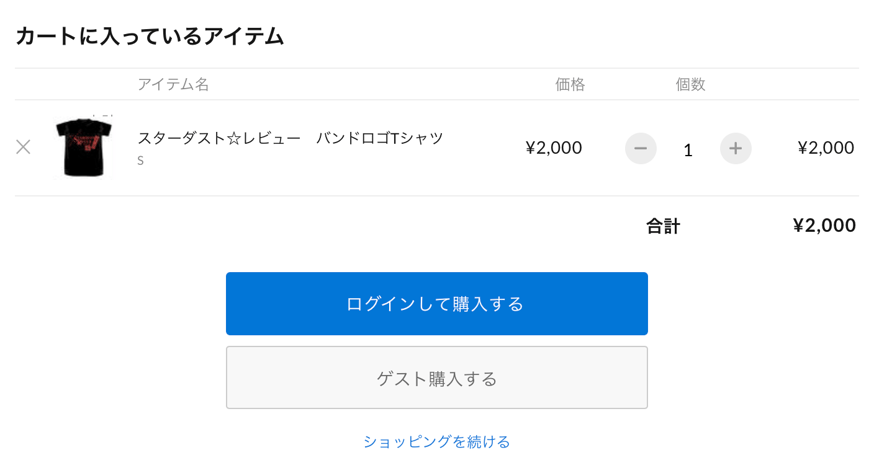The width and height of the screenshot is (874, 476).
Task: Select the 価格 column header
Action: [570, 84]
